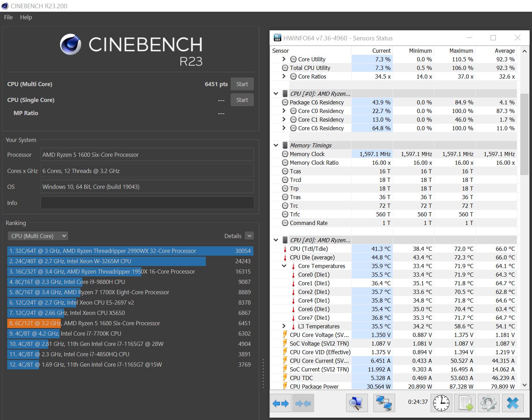Viewport: 532px width, 420px height.
Task: Click the Memory Timings chip icon
Action: pyautogui.click(x=285, y=145)
